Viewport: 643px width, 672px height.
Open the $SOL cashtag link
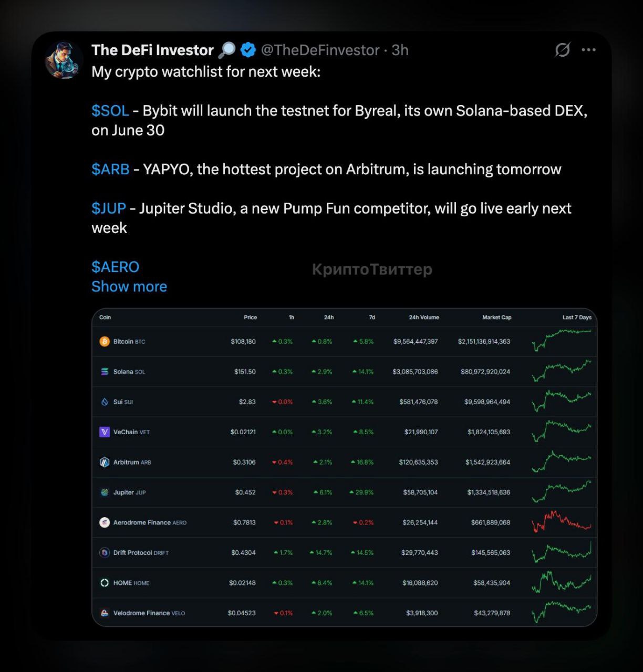(x=110, y=111)
